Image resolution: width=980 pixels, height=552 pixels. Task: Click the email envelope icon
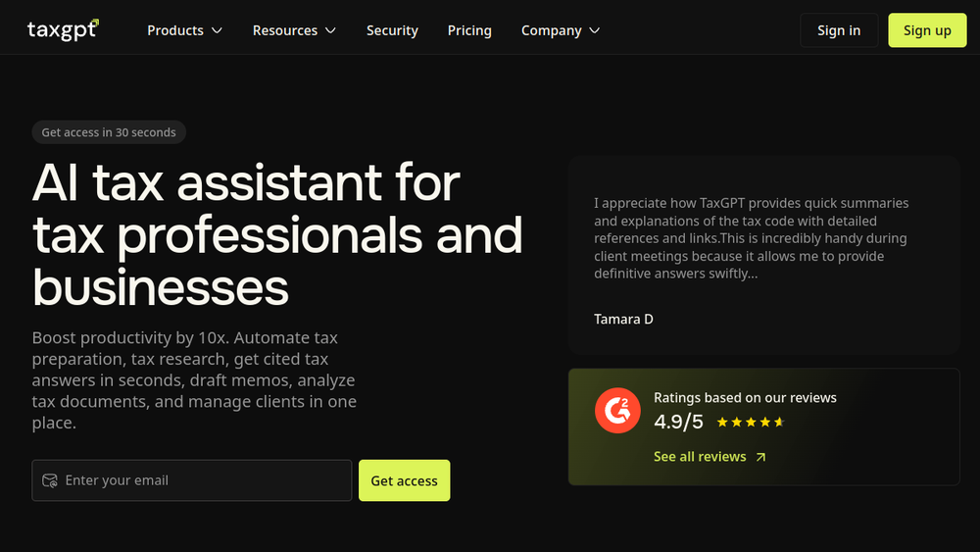[50, 480]
